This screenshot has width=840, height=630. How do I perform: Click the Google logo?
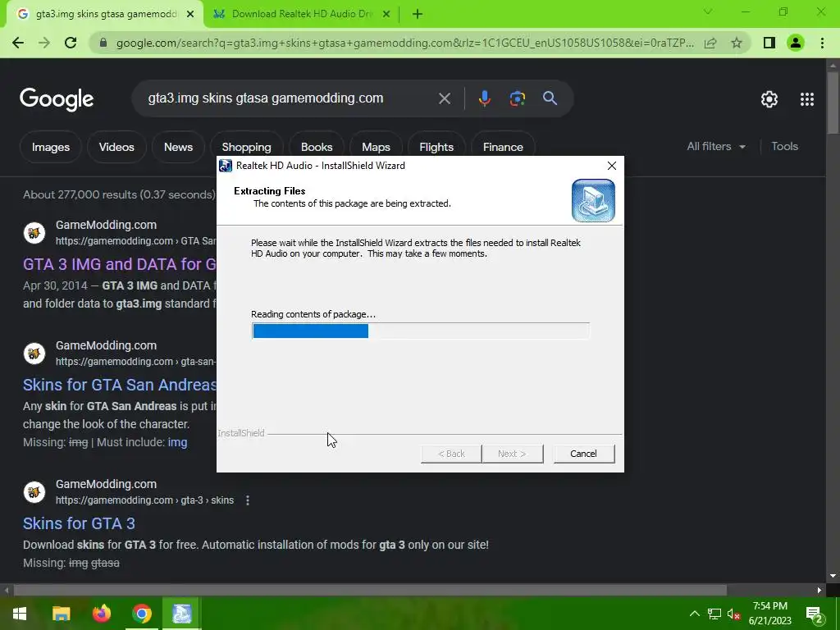click(x=57, y=99)
